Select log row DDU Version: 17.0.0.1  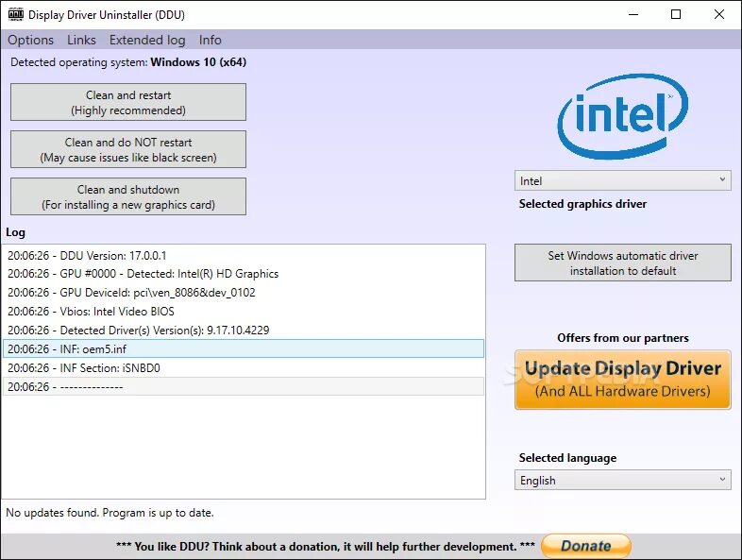244,256
